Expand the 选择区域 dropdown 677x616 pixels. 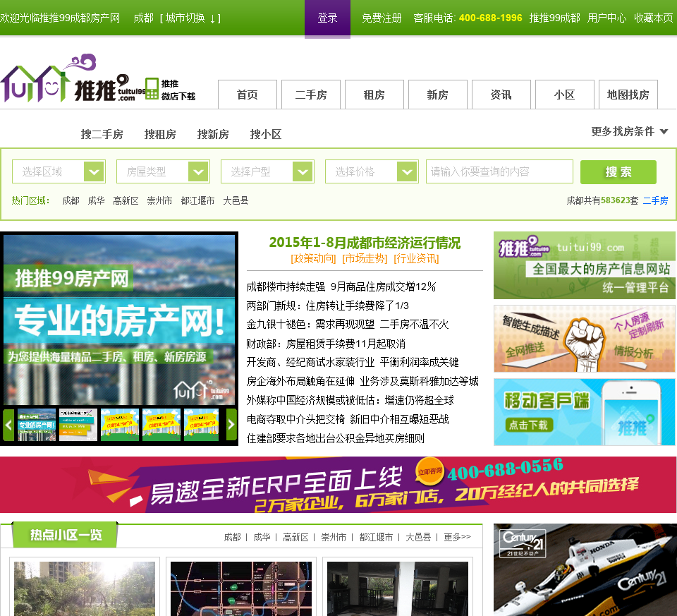point(59,172)
